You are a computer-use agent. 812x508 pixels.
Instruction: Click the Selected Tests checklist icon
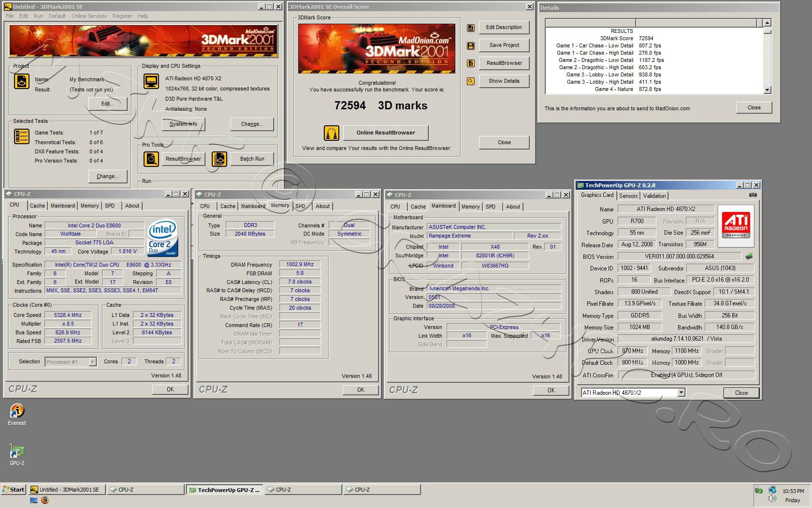(22, 136)
